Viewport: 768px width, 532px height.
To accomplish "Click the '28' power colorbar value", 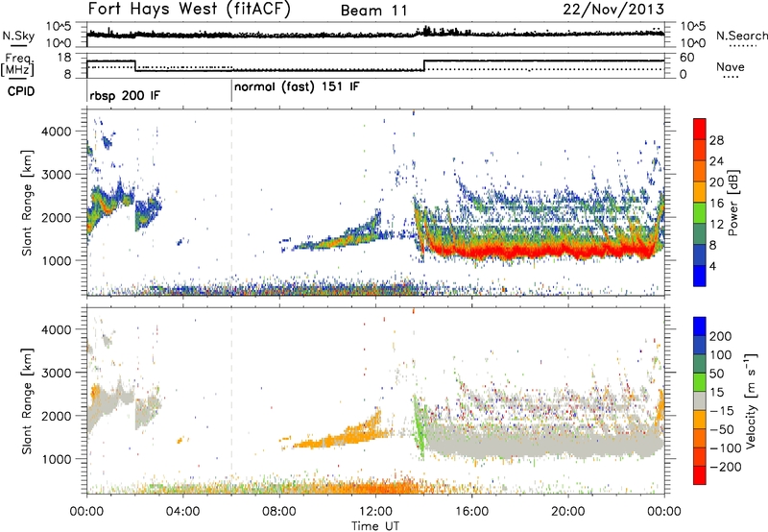I will click(716, 140).
